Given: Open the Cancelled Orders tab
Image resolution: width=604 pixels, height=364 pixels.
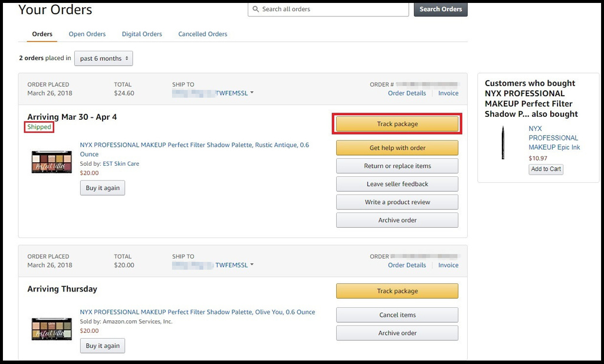Looking at the screenshot, I should coord(202,34).
